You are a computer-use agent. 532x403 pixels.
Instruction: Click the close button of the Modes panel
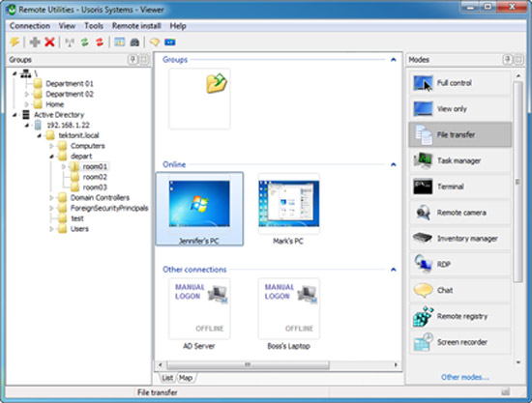519,60
